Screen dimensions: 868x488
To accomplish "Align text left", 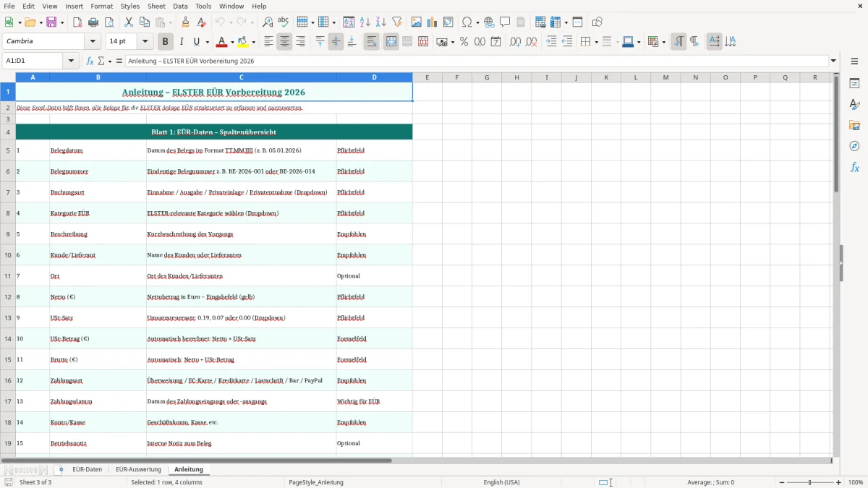I will [x=268, y=42].
